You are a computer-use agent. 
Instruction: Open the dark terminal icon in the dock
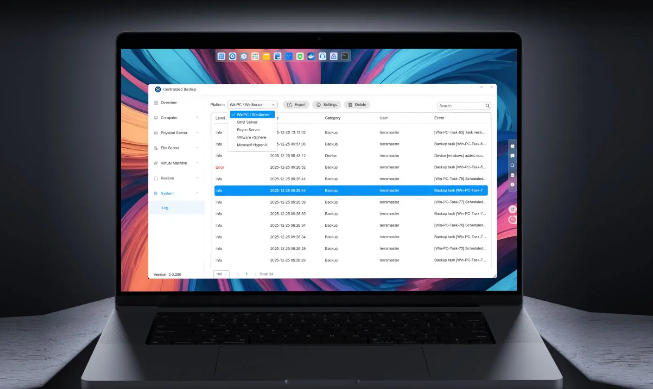pyautogui.click(x=345, y=56)
